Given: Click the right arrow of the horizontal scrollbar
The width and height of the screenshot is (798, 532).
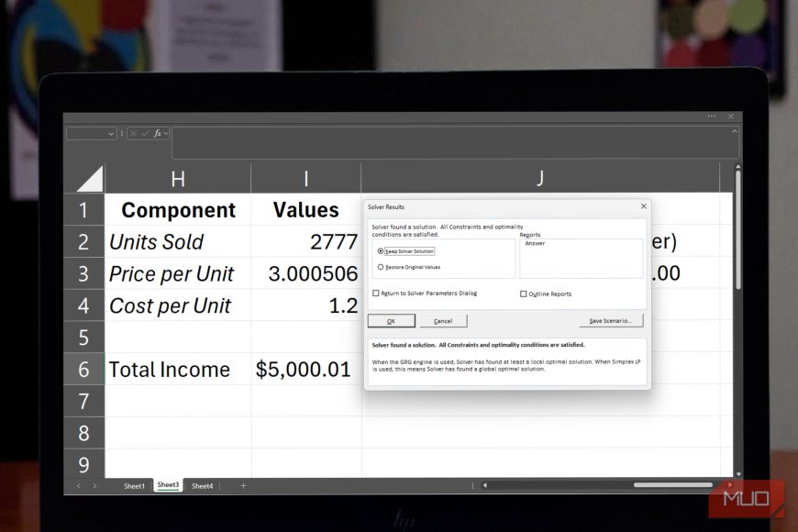Looking at the screenshot, I should 729,483.
